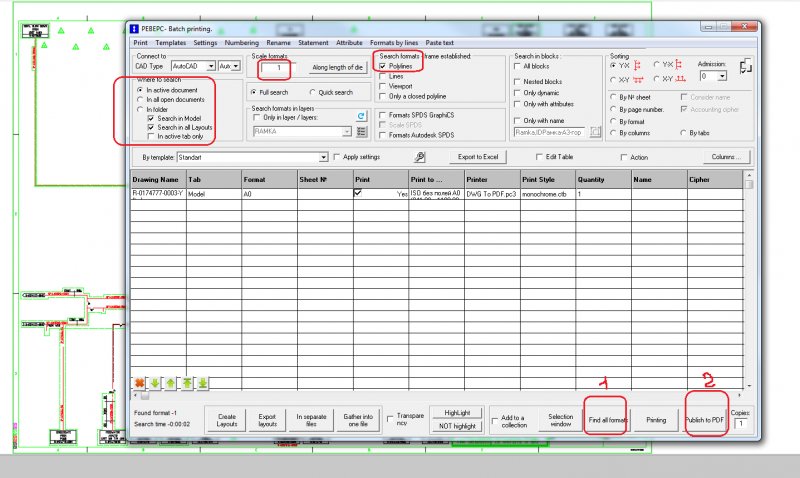Open the layer list selection icon
The image size is (800, 478).
[361, 132]
